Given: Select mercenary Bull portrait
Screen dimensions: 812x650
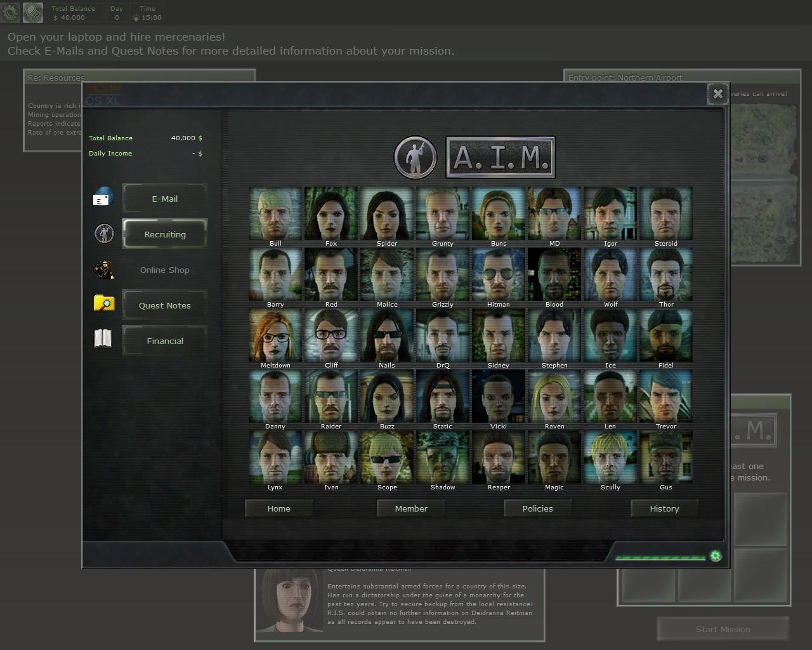Looking at the screenshot, I should click(x=275, y=213).
